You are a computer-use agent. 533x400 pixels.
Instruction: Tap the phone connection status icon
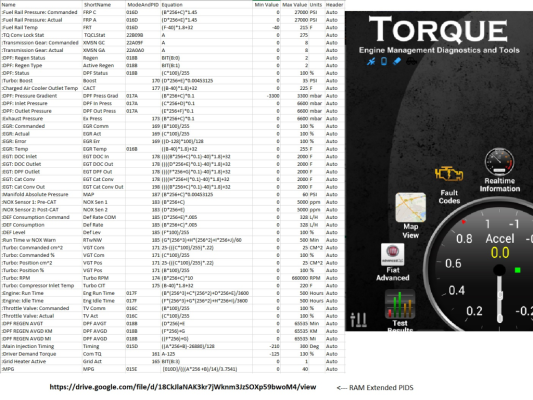click(384, 61)
